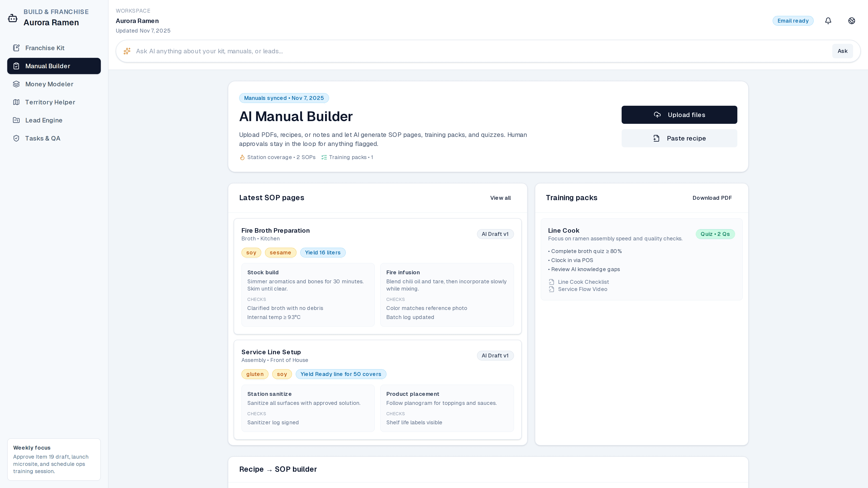Navigate to Tasks & QA
Viewport: 868px width, 488px height.
pos(43,138)
